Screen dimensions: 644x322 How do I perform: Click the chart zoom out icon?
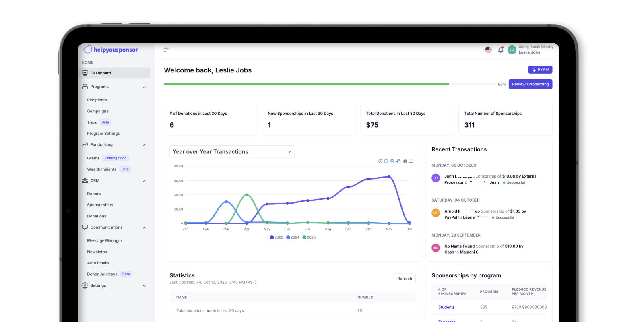click(x=386, y=161)
